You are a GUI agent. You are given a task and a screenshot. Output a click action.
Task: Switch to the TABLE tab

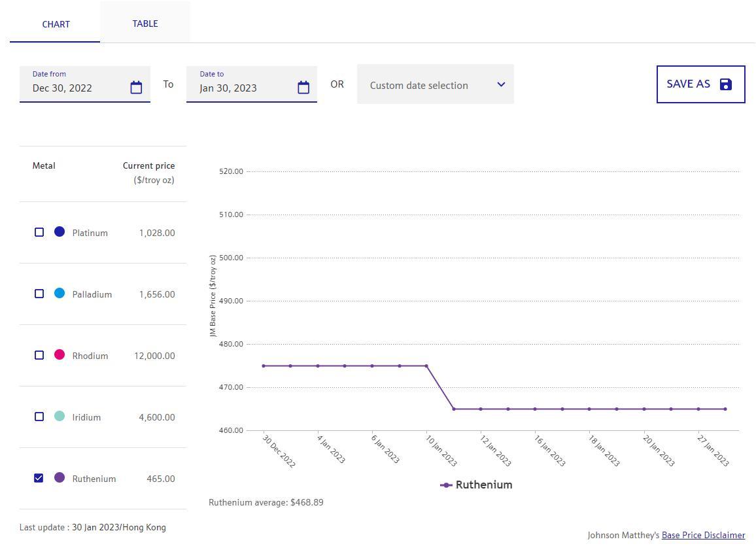(145, 24)
